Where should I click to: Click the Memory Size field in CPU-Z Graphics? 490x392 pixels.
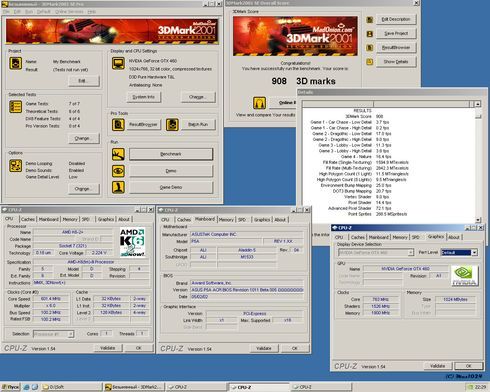tap(455, 299)
